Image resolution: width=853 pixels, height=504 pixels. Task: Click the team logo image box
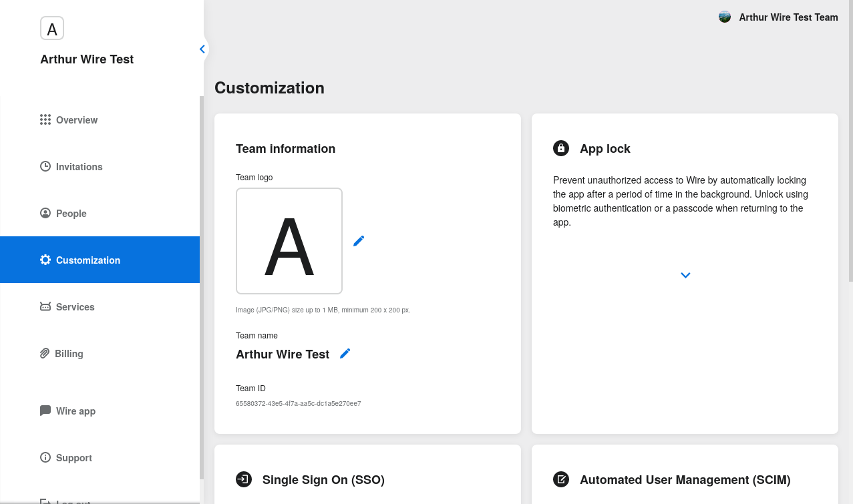289,241
